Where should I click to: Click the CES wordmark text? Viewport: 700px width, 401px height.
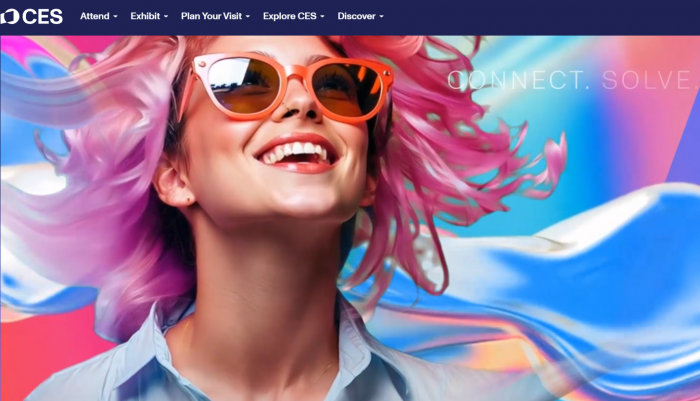point(42,16)
